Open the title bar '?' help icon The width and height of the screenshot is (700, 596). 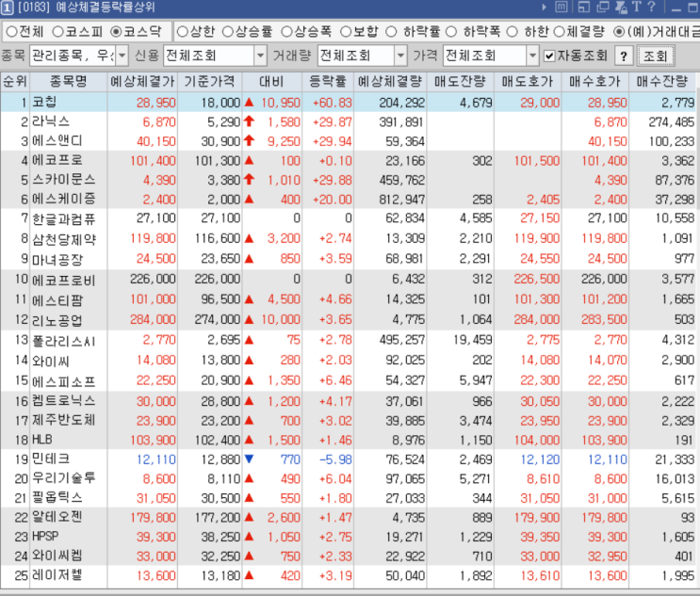[x=651, y=7]
